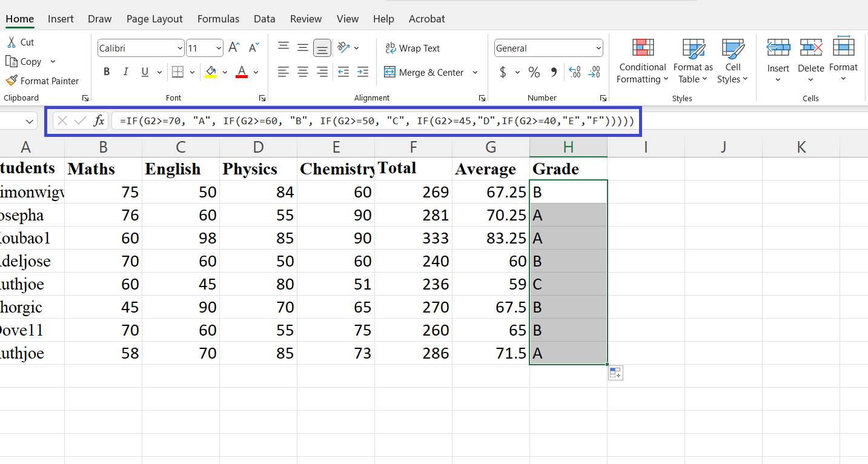Image resolution: width=868 pixels, height=464 pixels.
Task: Toggle Wrap Text on
Action: (412, 48)
